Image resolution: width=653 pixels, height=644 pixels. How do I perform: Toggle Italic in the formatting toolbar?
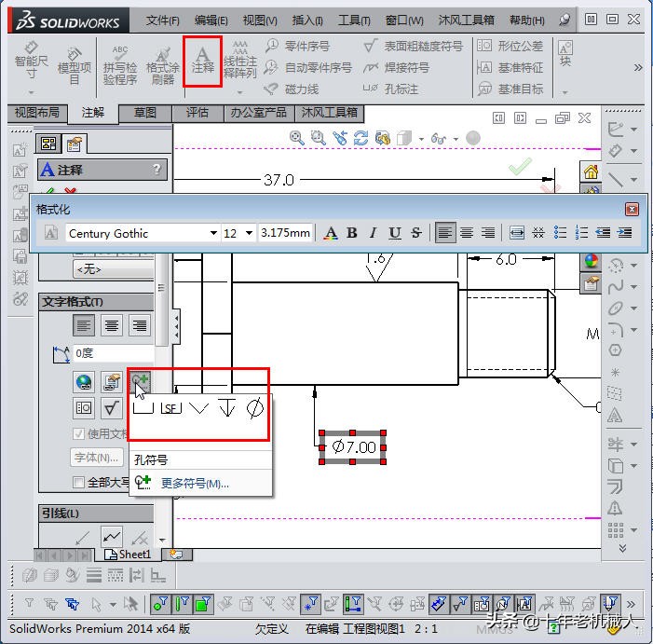point(374,233)
